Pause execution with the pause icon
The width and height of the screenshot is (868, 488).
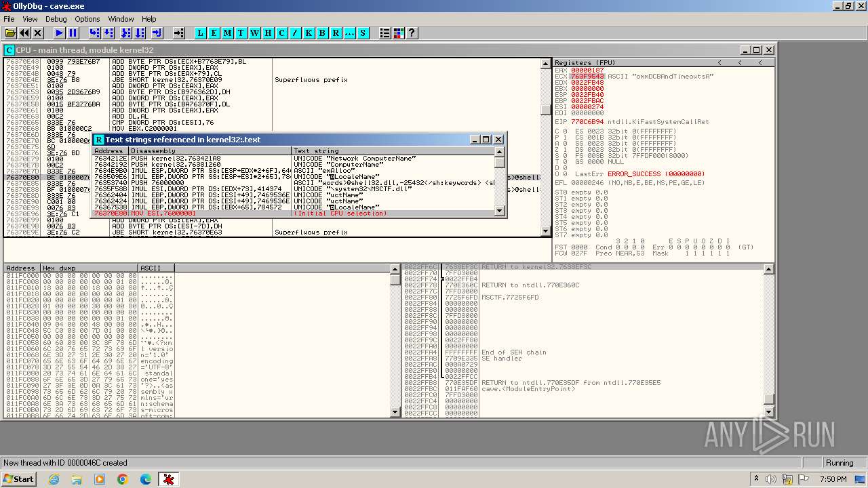click(x=73, y=33)
